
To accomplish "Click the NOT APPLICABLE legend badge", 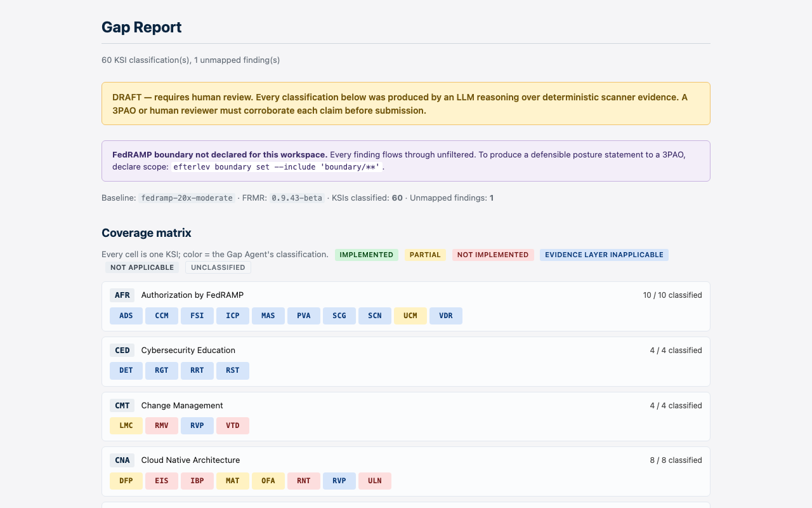I will click(142, 267).
